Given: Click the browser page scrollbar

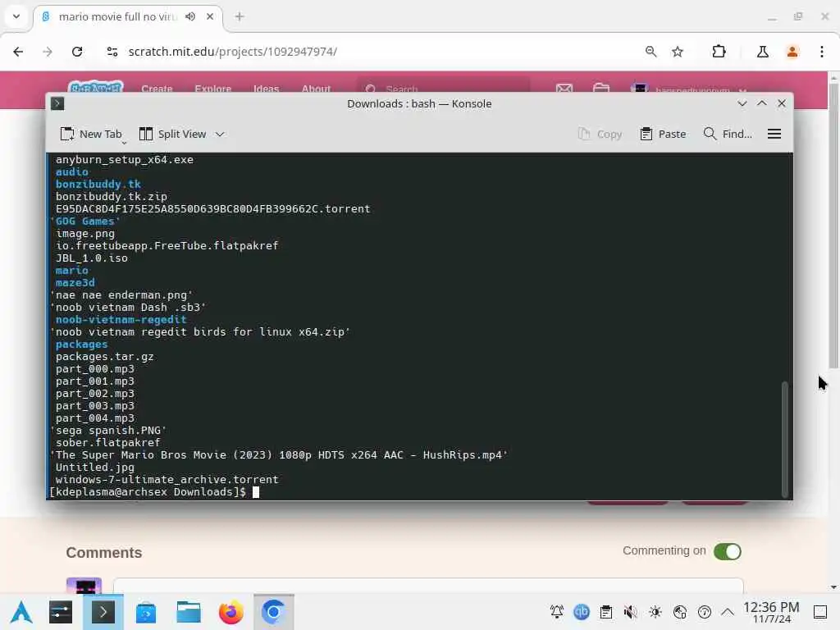Looking at the screenshot, I should tap(833, 225).
